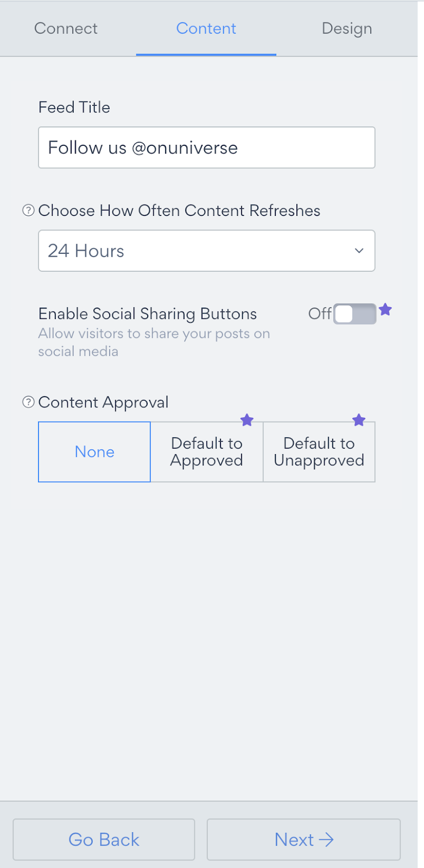The height and width of the screenshot is (868, 424).
Task: Open the 24 Hours refresh dropdown
Action: point(207,251)
